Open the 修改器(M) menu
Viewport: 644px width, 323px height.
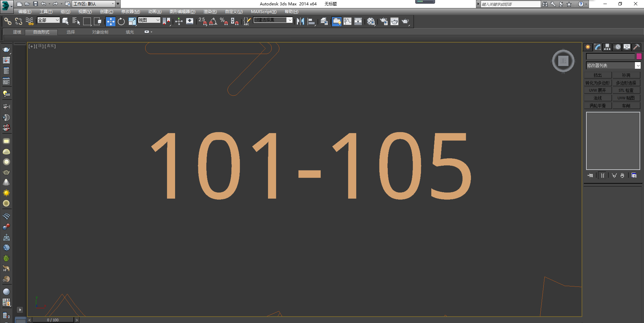(x=130, y=12)
